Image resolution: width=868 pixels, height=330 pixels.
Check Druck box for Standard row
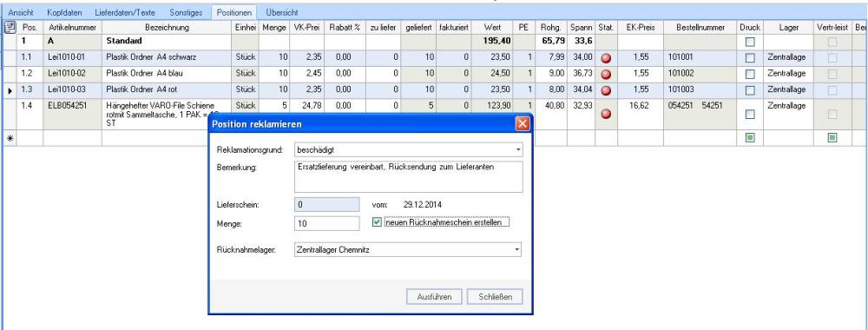(x=750, y=42)
